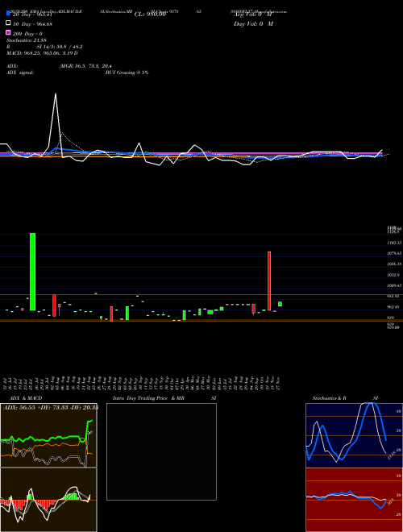Image resolution: width=403 pixels, height=532 pixels.
Task: Click the 'BUY Growing @ 5%' signal text
Action: coord(127,73)
